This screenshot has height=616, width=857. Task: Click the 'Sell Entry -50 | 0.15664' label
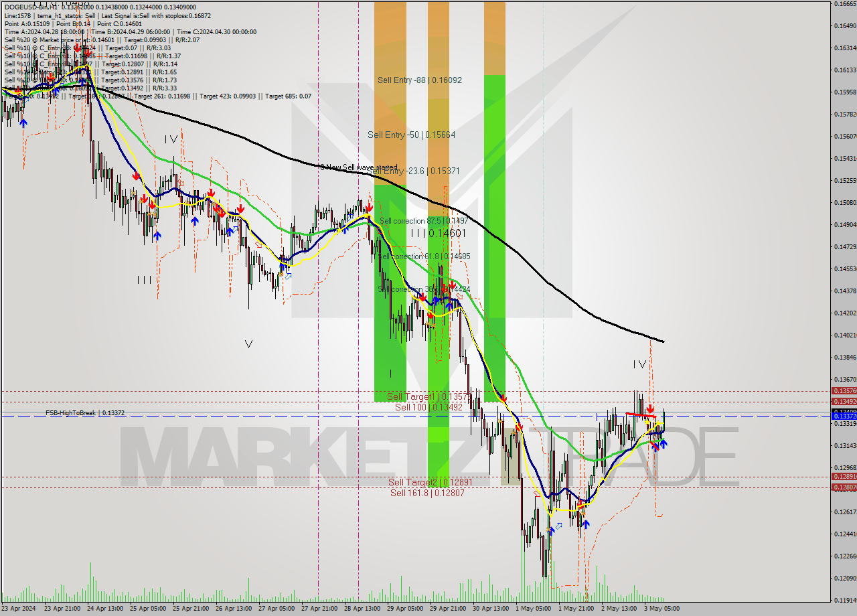tap(411, 135)
